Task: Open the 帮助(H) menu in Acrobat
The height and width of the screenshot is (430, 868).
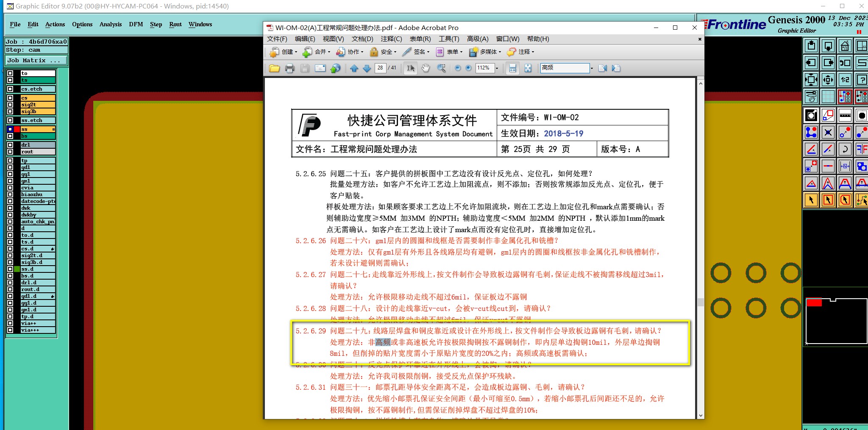Action: pos(538,39)
